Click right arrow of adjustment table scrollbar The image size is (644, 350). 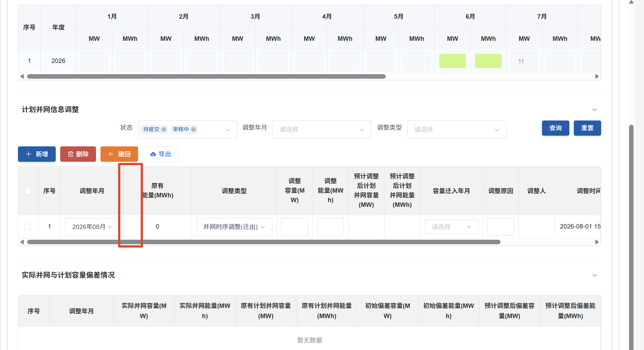(596, 242)
